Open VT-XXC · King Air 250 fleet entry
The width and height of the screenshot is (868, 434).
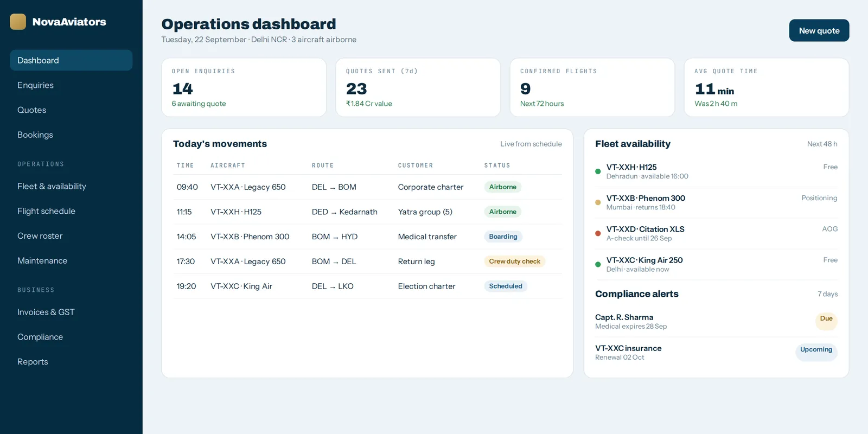click(716, 264)
